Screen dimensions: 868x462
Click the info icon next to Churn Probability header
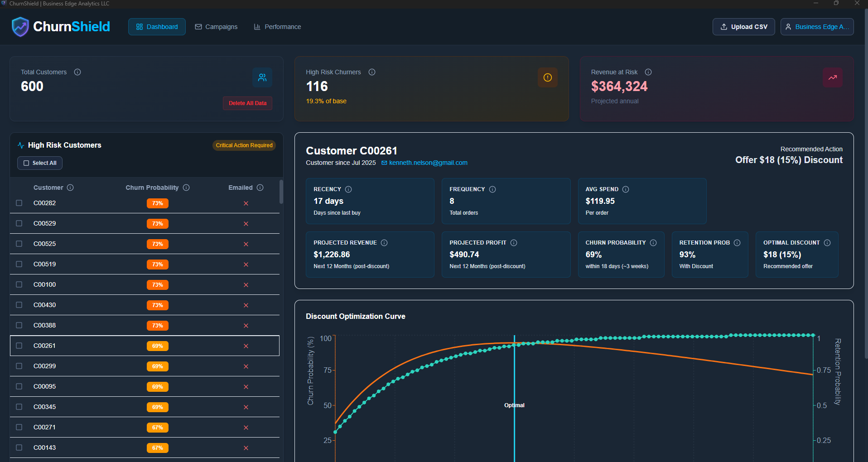pos(186,188)
